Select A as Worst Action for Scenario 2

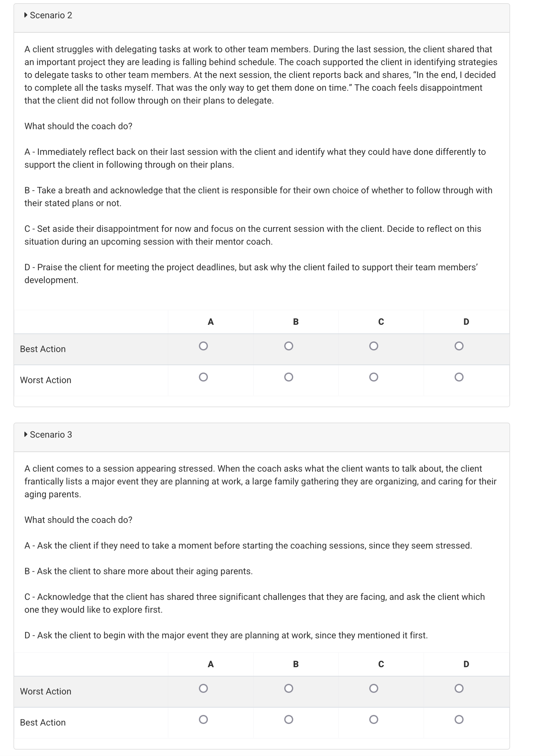203,377
